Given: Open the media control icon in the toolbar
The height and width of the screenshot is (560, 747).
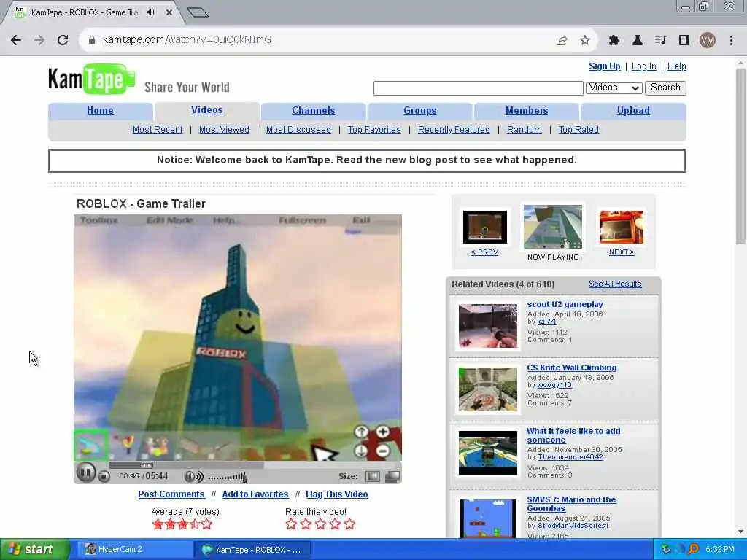Looking at the screenshot, I should coord(660,41).
